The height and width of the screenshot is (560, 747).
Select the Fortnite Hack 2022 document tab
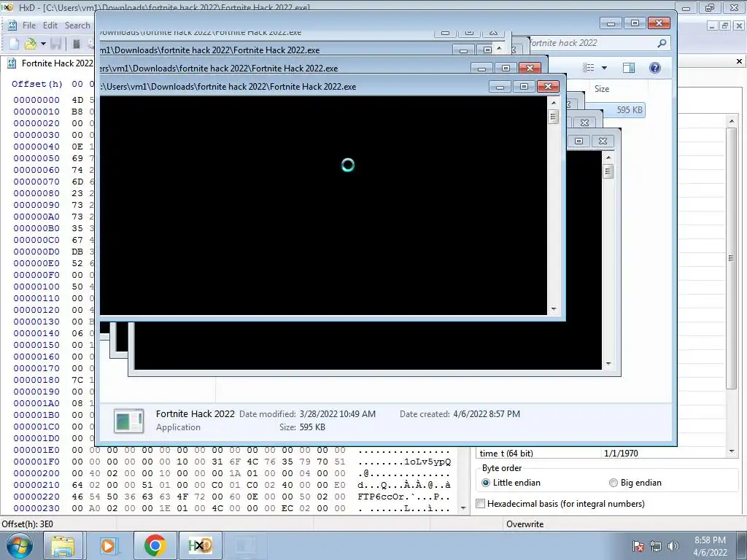click(52, 63)
